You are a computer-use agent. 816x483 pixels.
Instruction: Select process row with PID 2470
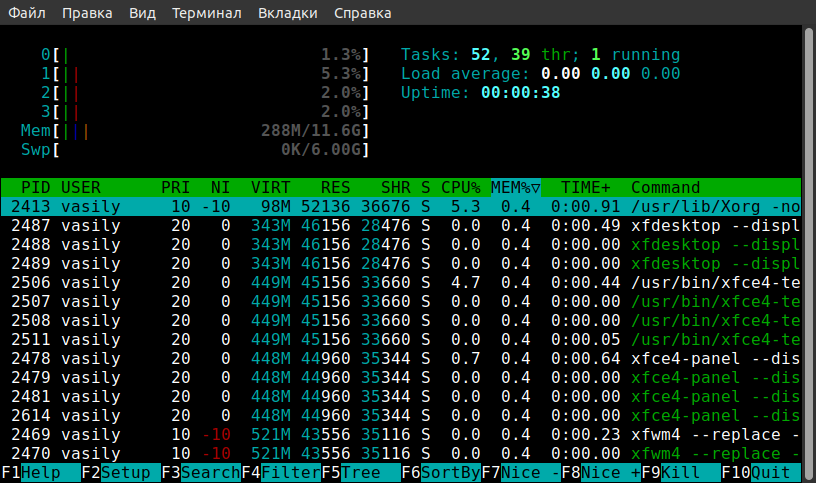(401, 453)
